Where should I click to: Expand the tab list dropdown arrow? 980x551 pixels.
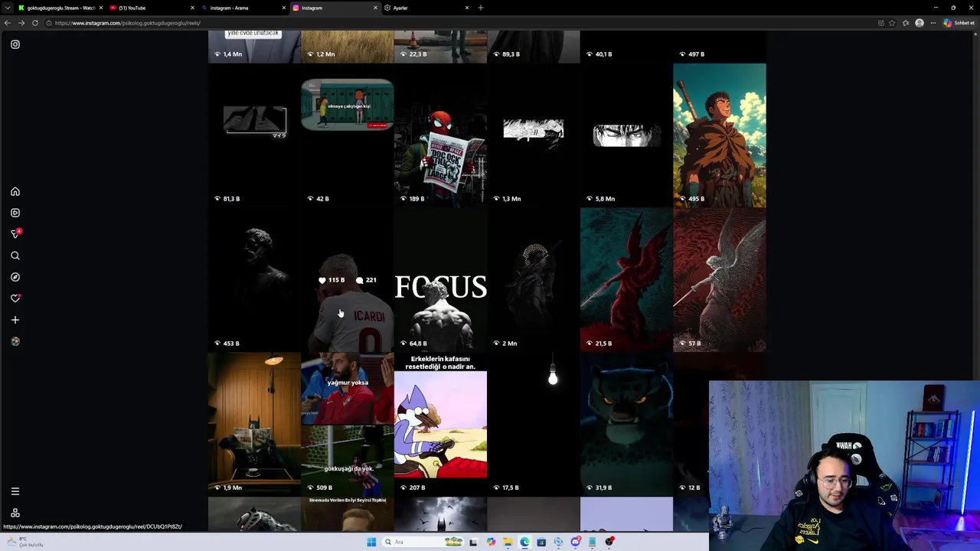click(x=8, y=8)
